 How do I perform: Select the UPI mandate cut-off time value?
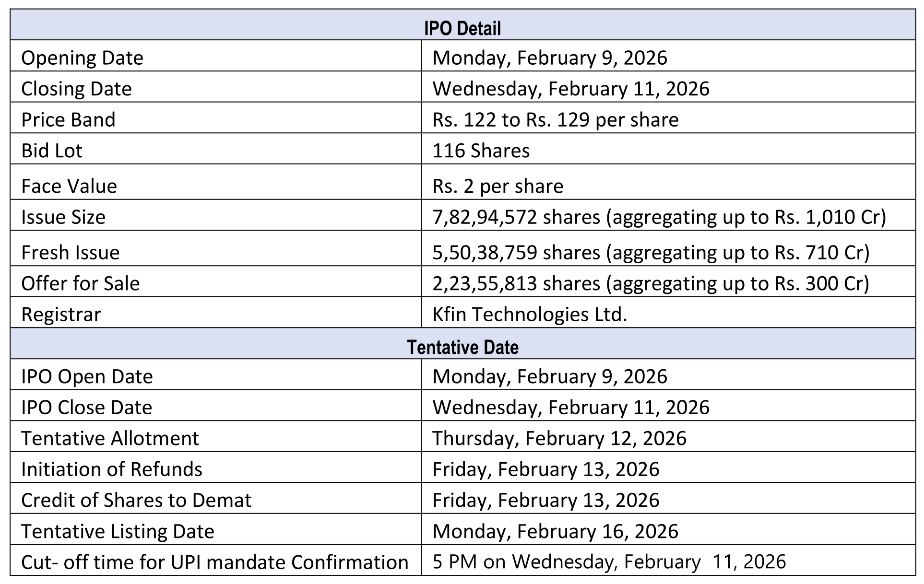click(609, 562)
